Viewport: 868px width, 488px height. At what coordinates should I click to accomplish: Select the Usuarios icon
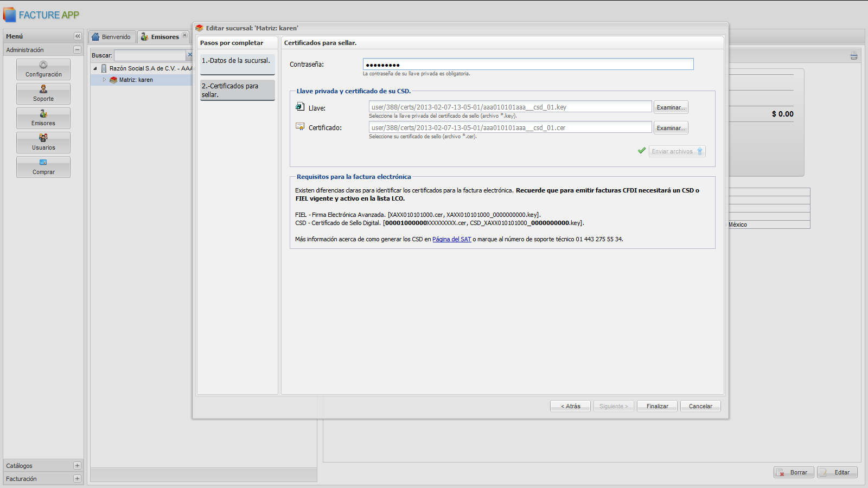43,138
